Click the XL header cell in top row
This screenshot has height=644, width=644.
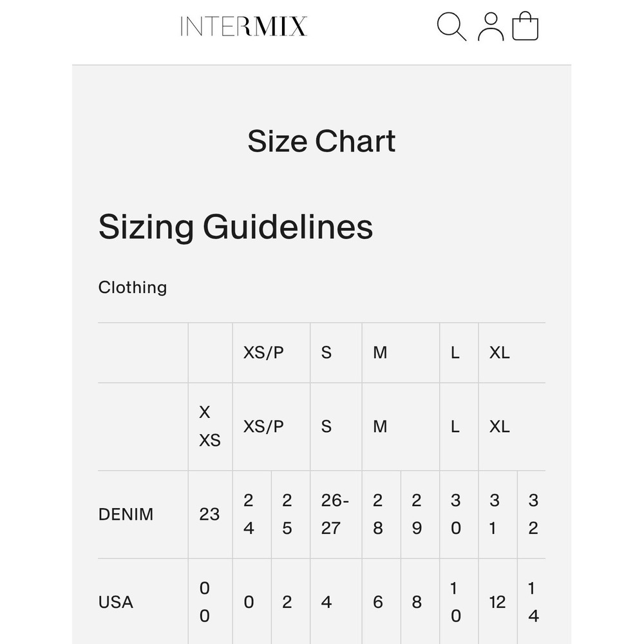[x=512, y=353]
